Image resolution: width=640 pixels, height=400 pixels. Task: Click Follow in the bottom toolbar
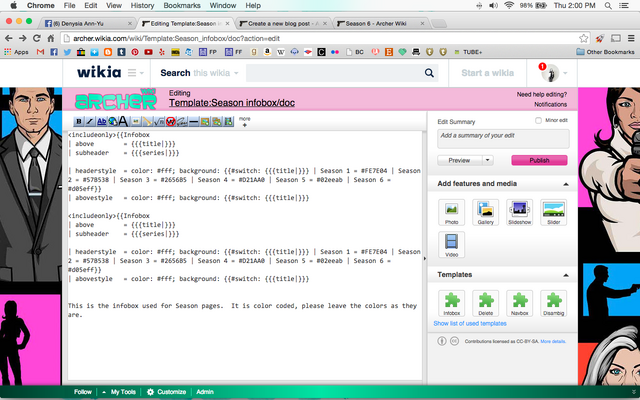click(83, 392)
